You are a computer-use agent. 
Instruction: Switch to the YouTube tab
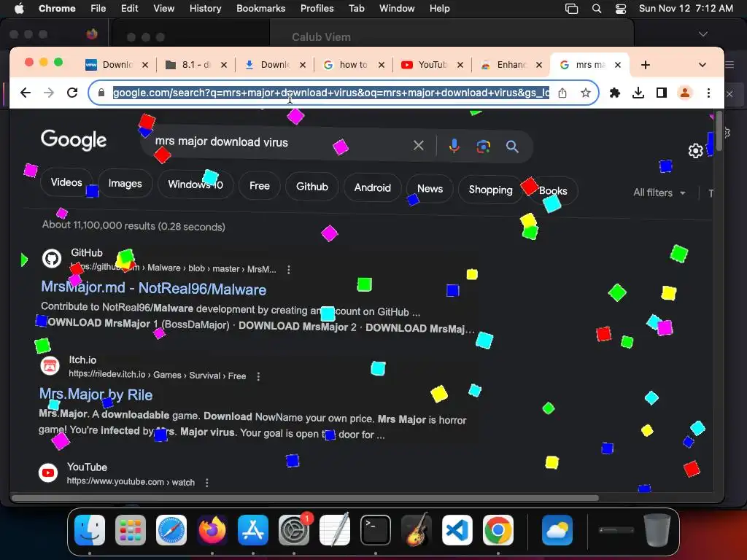[432, 65]
